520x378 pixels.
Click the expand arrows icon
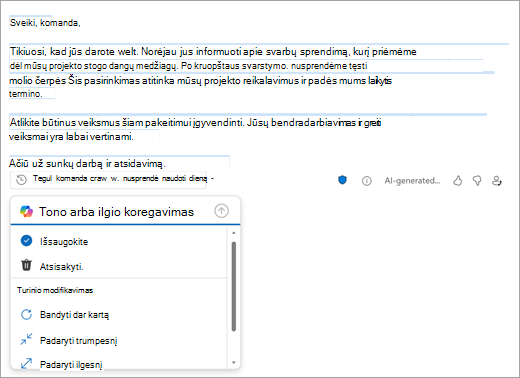[x=26, y=363]
